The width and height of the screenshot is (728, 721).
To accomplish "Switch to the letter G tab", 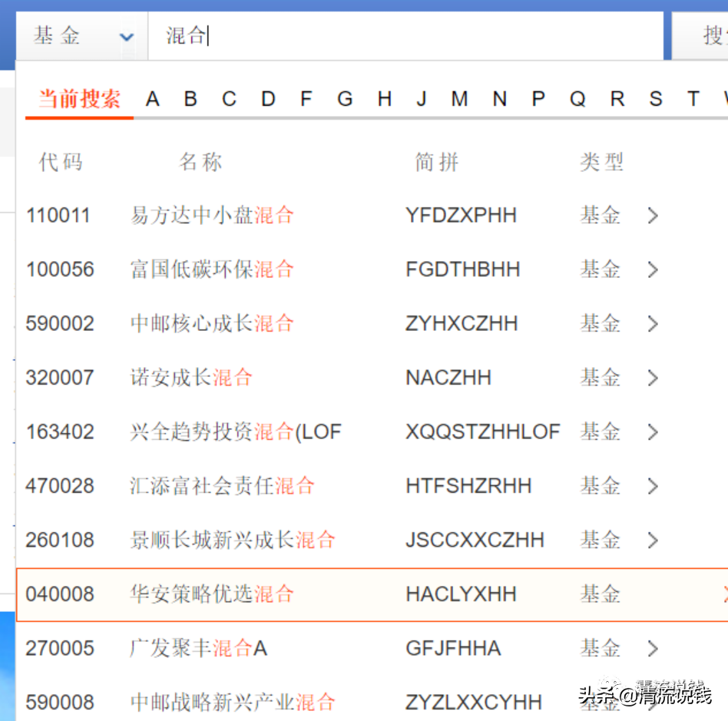I will point(345,99).
